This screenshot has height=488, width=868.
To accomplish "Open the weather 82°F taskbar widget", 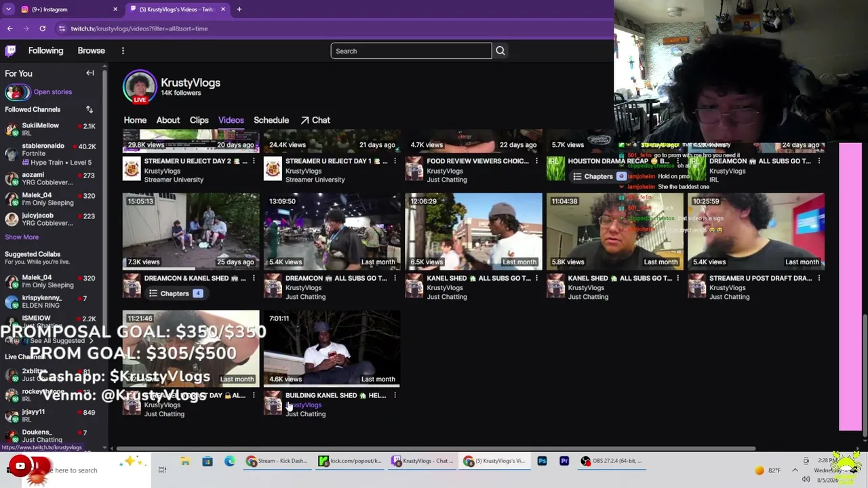I will [x=768, y=470].
